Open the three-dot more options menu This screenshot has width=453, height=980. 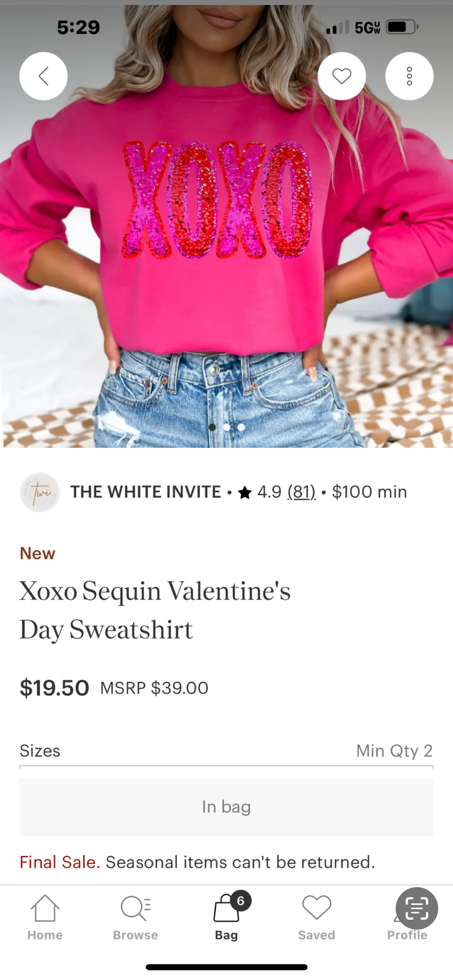click(409, 76)
